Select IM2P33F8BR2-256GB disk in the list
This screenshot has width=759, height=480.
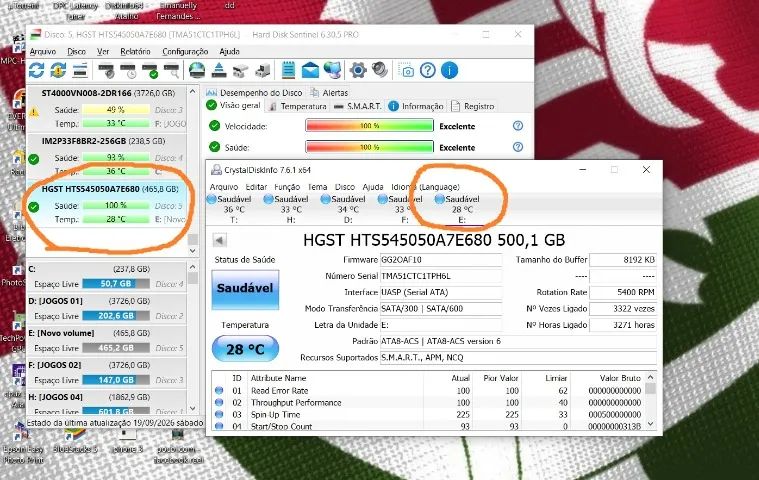point(106,156)
